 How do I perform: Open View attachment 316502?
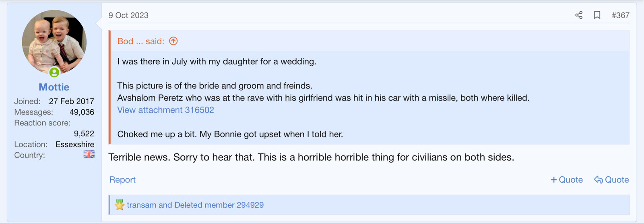[x=165, y=110]
